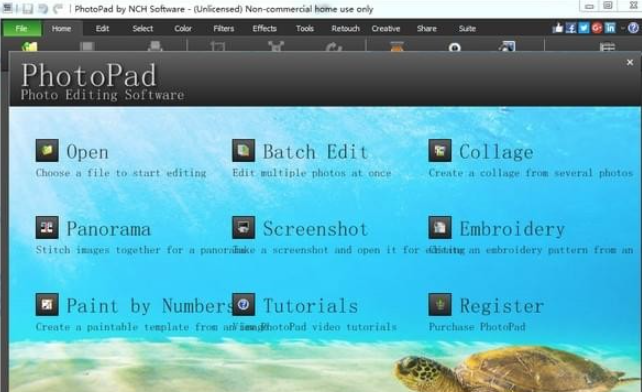
Task: Switch to the Suite tab
Action: click(467, 28)
